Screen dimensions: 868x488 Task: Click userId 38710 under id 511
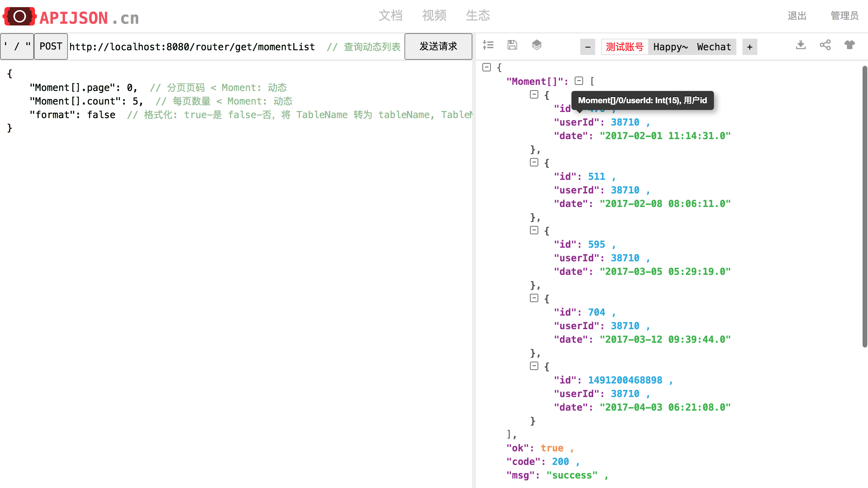(625, 190)
